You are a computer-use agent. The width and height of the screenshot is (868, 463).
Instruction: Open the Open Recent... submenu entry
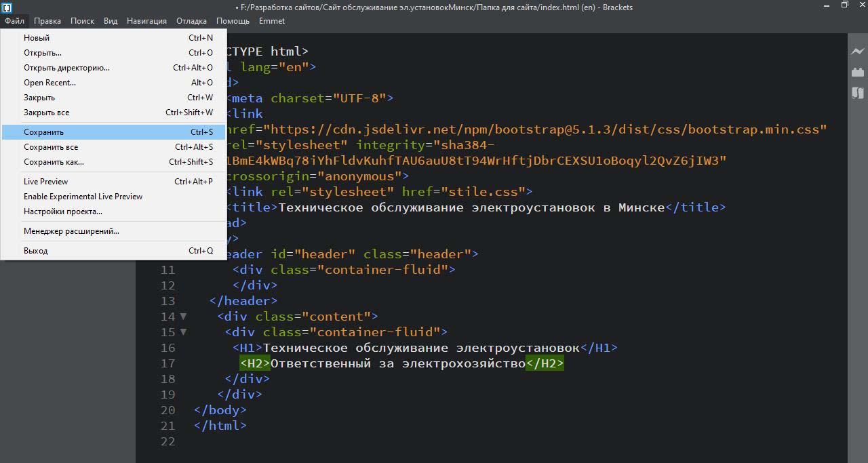50,83
